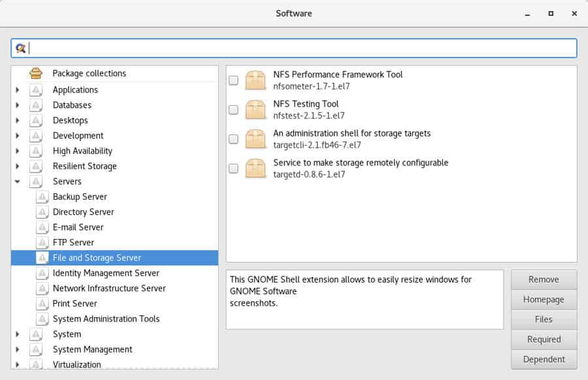Click the Directory Server icon

click(x=42, y=212)
